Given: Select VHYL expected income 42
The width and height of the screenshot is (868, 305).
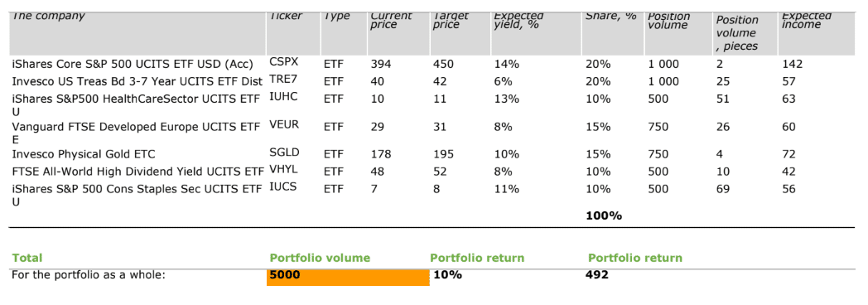Looking at the screenshot, I should 788,172.
